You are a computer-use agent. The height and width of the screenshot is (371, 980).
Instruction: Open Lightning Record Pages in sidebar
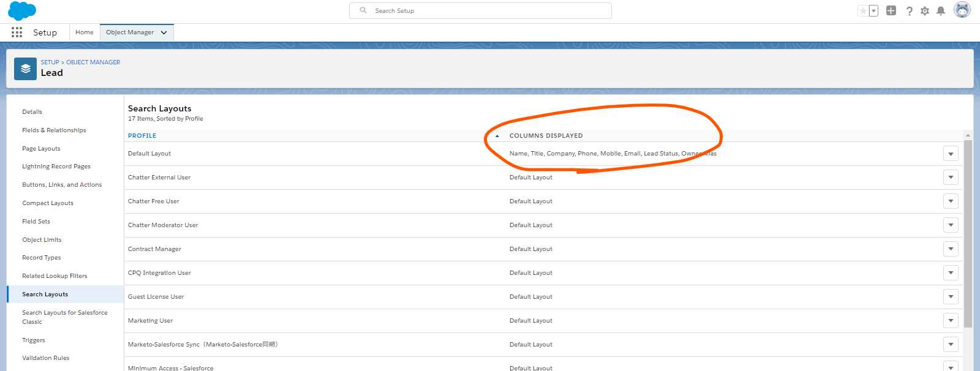[56, 167]
